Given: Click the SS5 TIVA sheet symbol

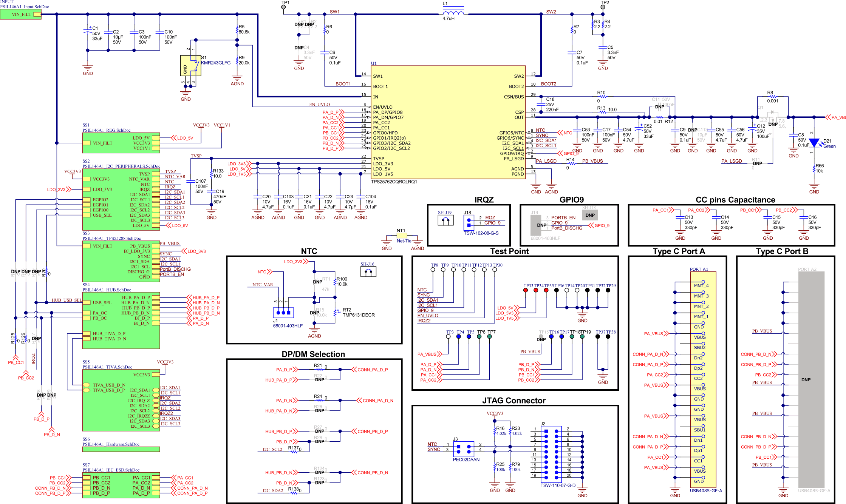Looking at the screenshot, I should coord(121,400).
